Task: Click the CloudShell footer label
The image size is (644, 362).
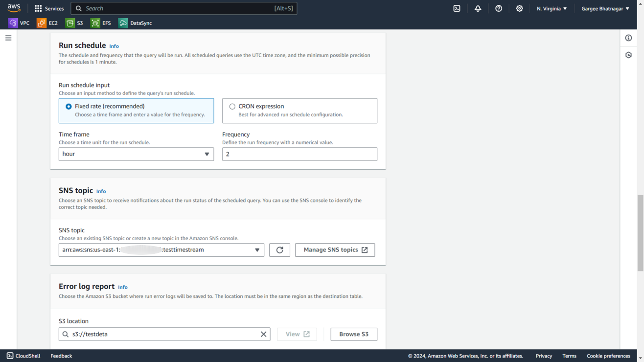Action: pyautogui.click(x=28, y=356)
